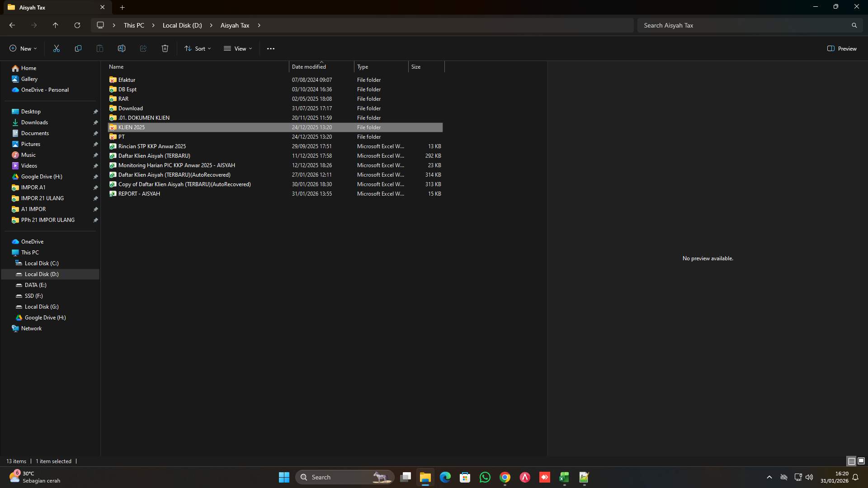Click the Back navigation button
Image resolution: width=868 pixels, height=488 pixels.
(12, 25)
